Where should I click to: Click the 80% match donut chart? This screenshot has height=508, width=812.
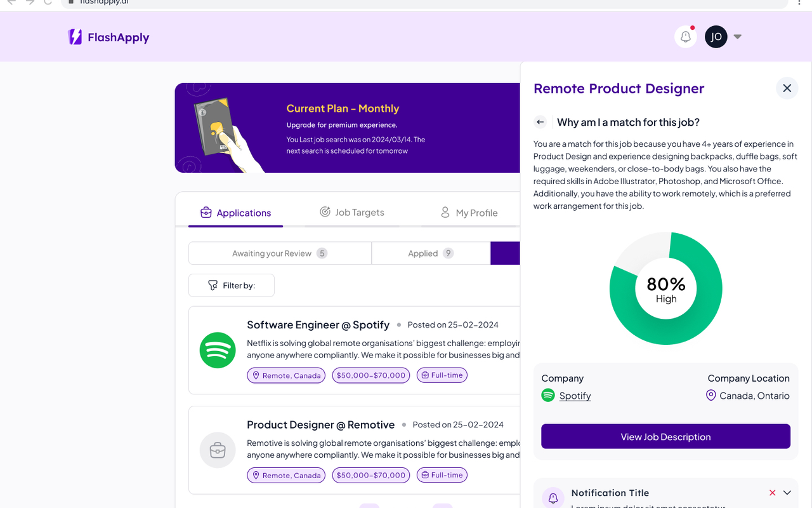(x=665, y=289)
